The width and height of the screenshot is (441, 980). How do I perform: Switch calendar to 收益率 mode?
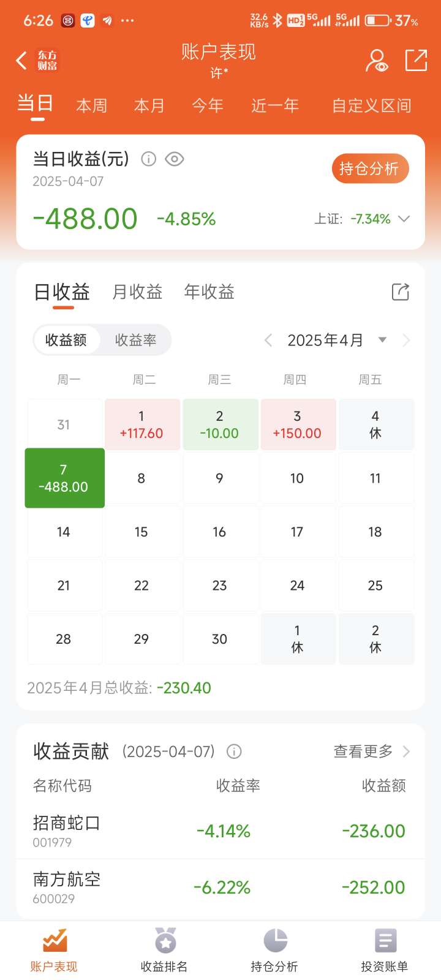click(x=135, y=340)
